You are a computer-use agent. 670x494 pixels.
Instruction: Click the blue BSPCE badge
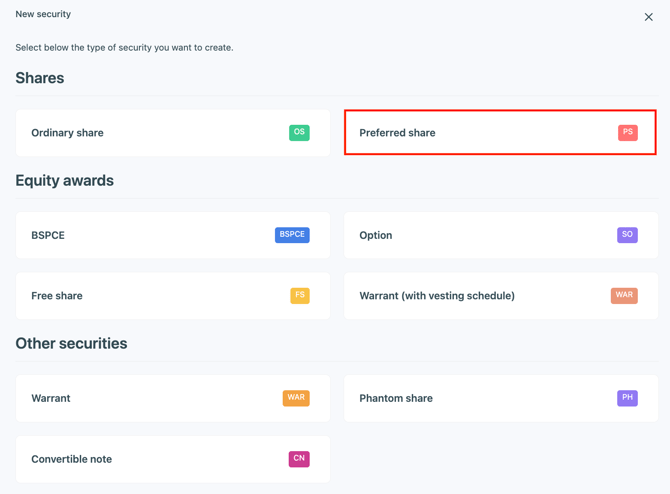(x=292, y=235)
